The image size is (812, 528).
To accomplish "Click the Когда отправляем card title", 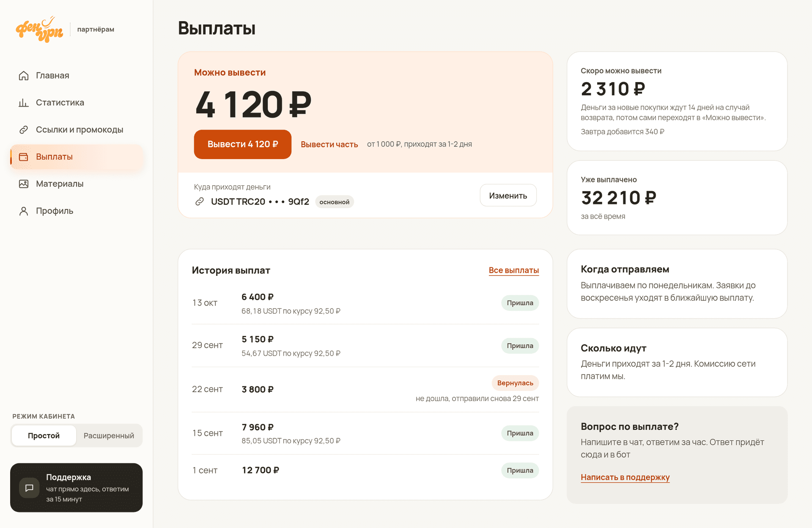I will point(625,269).
